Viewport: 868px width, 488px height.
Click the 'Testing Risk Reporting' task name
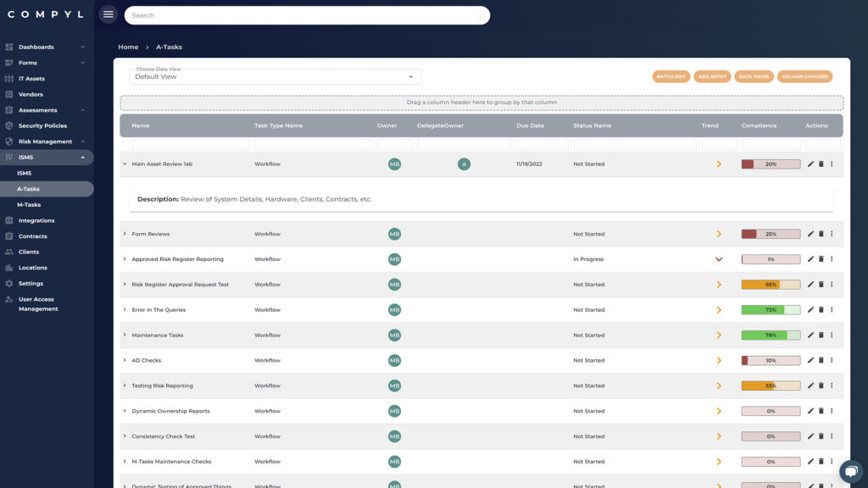162,385
